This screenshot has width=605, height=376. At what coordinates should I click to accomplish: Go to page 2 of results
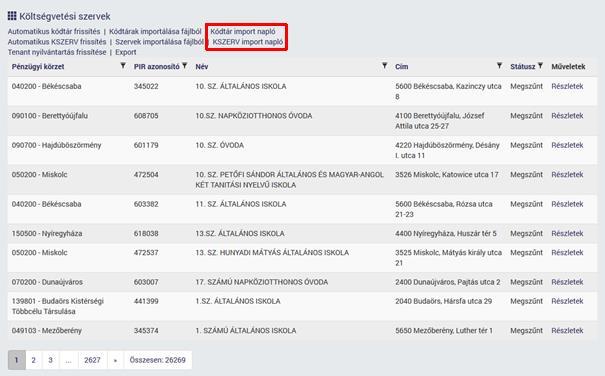pyautogui.click(x=34, y=360)
